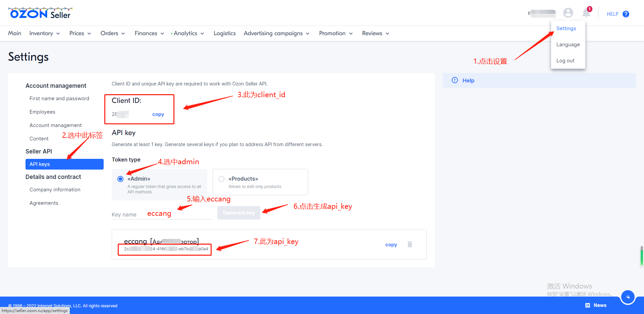Open the chat support bubble icon
This screenshot has width=644, height=314.
(x=628, y=297)
